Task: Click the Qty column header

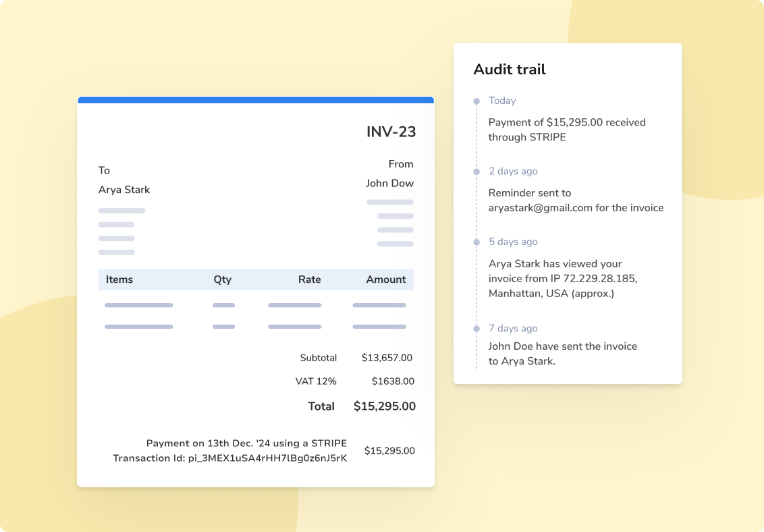Action: click(x=222, y=280)
